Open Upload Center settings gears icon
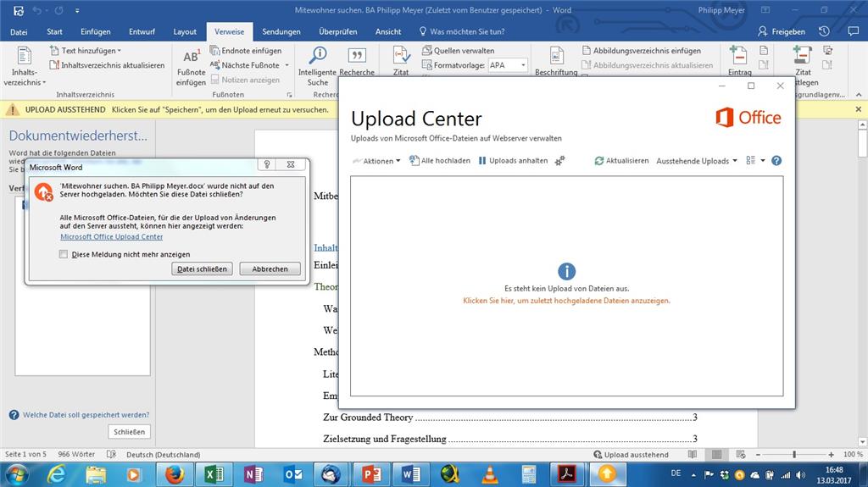This screenshot has height=487, width=868. click(x=559, y=160)
